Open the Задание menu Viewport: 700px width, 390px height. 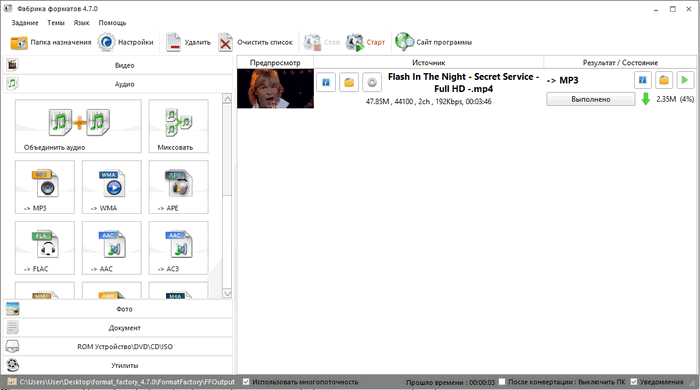[x=25, y=23]
